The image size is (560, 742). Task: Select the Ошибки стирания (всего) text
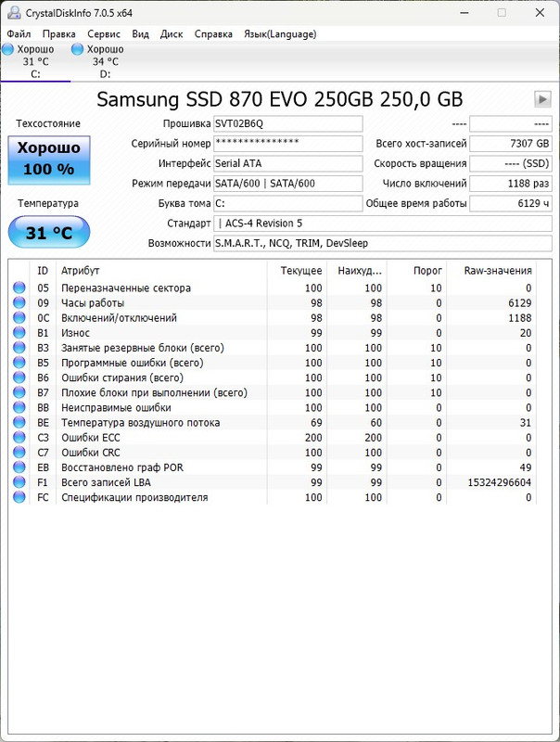tap(122, 377)
